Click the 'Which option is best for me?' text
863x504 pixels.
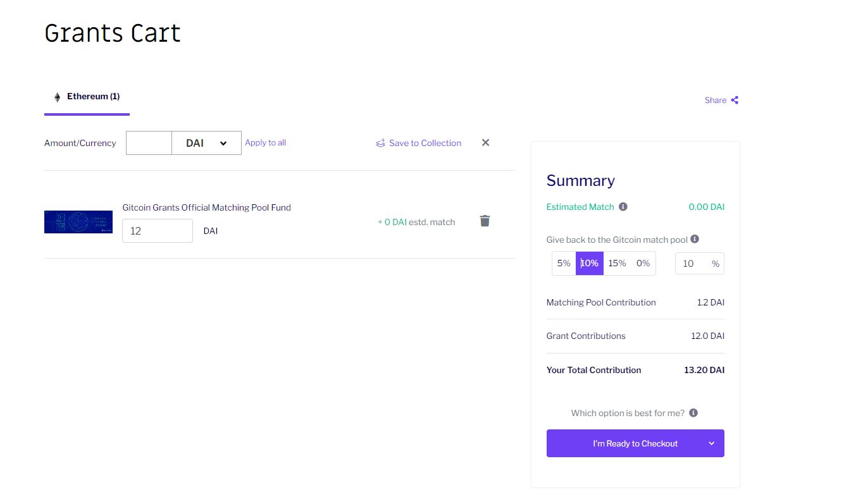click(628, 413)
